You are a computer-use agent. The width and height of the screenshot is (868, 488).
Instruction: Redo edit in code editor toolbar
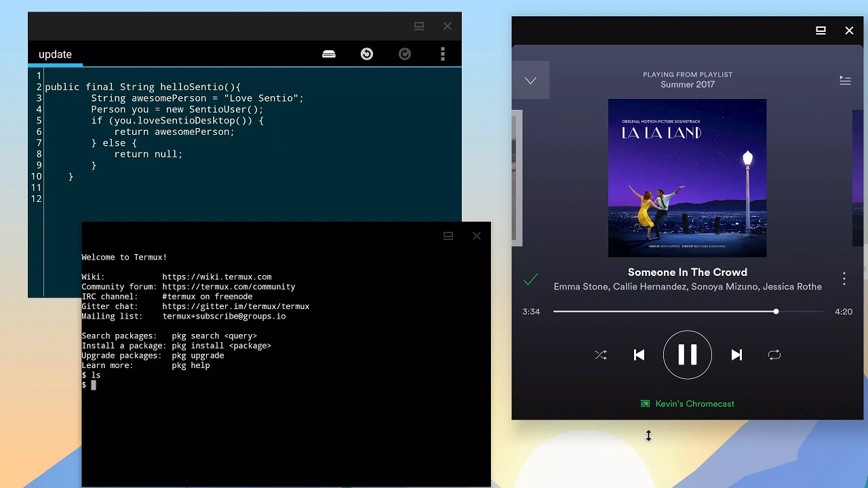tap(405, 54)
